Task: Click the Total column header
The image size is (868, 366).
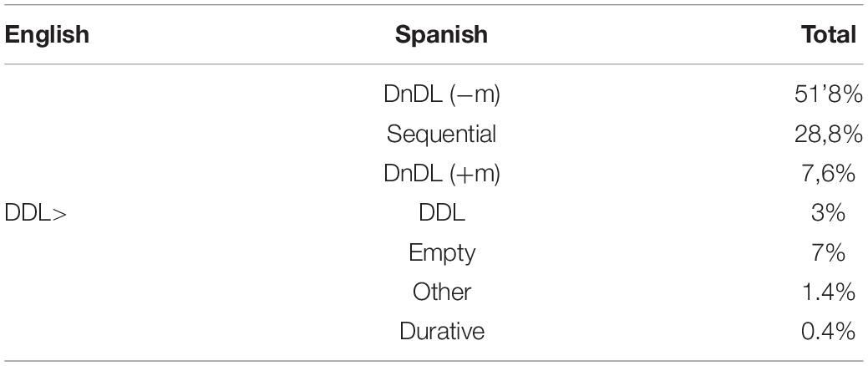Action: point(829,35)
